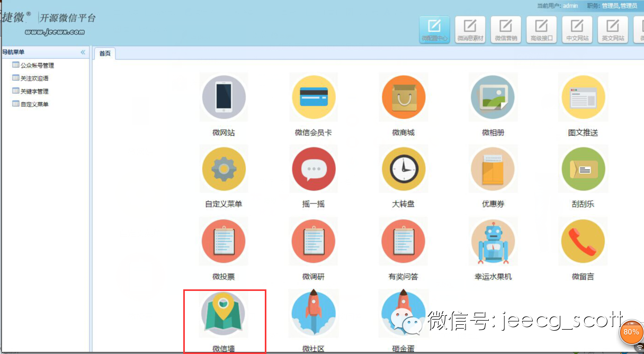Open the 图文推送 browser icon
644x354 pixels.
pyautogui.click(x=583, y=96)
